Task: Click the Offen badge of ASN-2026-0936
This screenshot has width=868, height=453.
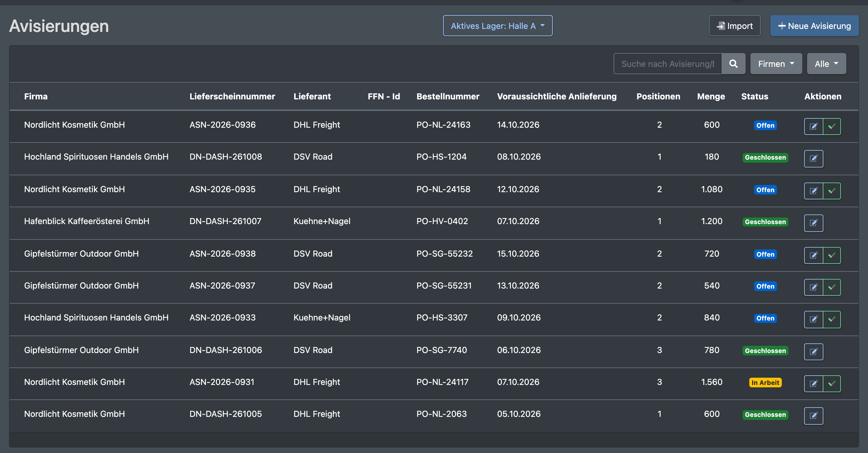Action: pyautogui.click(x=765, y=125)
